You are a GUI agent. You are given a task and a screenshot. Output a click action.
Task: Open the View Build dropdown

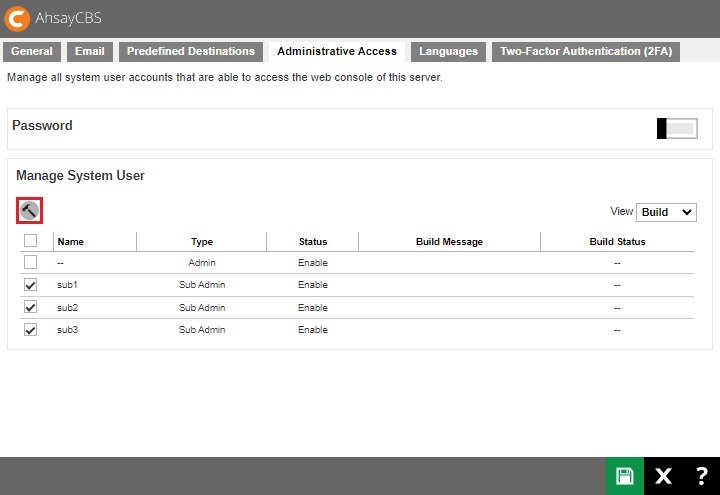(x=666, y=212)
